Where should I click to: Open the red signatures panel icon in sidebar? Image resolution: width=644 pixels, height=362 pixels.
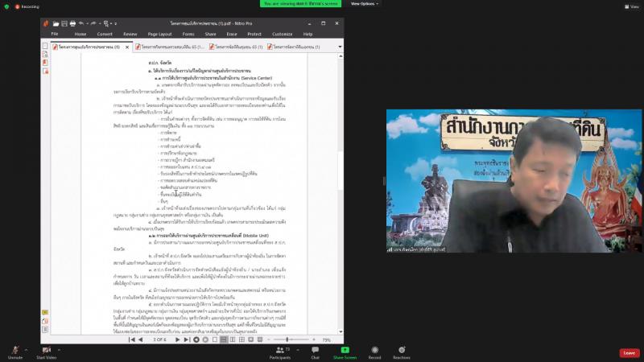point(45,63)
